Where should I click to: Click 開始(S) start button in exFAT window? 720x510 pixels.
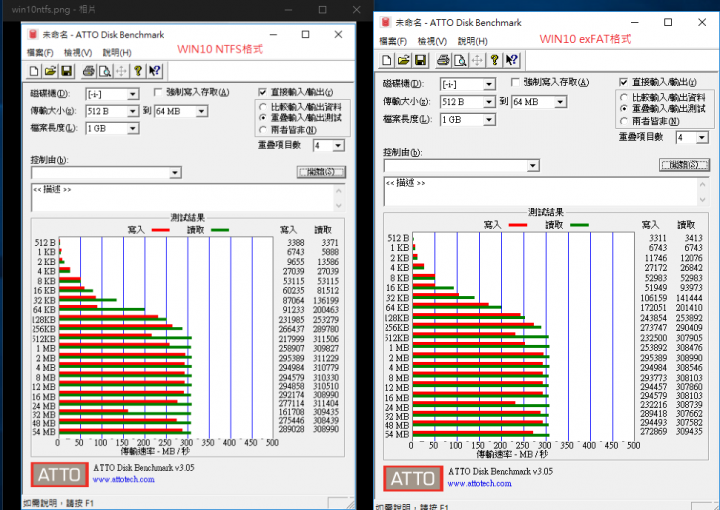pos(684,164)
